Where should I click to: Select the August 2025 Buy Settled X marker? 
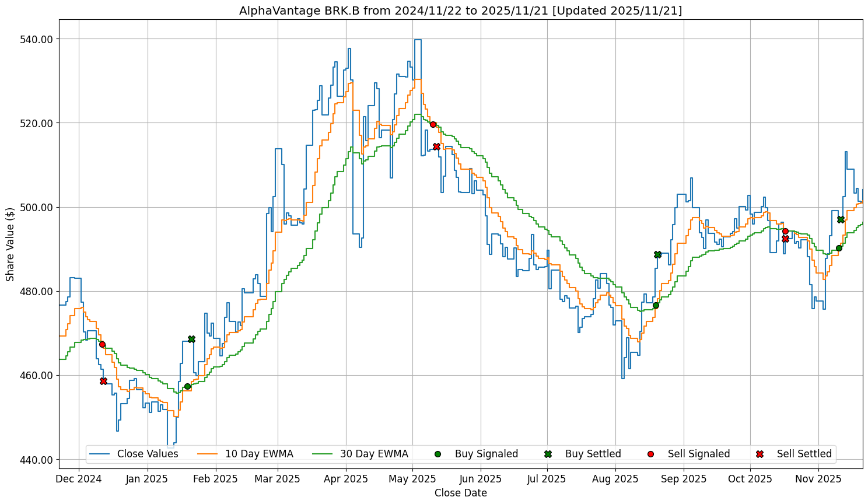coord(657,254)
